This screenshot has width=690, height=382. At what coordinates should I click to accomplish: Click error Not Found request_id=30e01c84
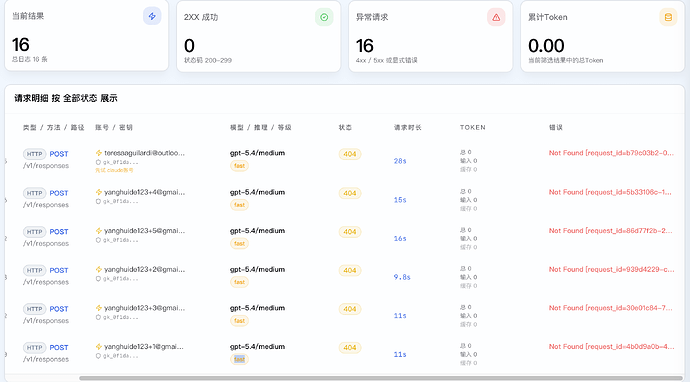point(611,308)
